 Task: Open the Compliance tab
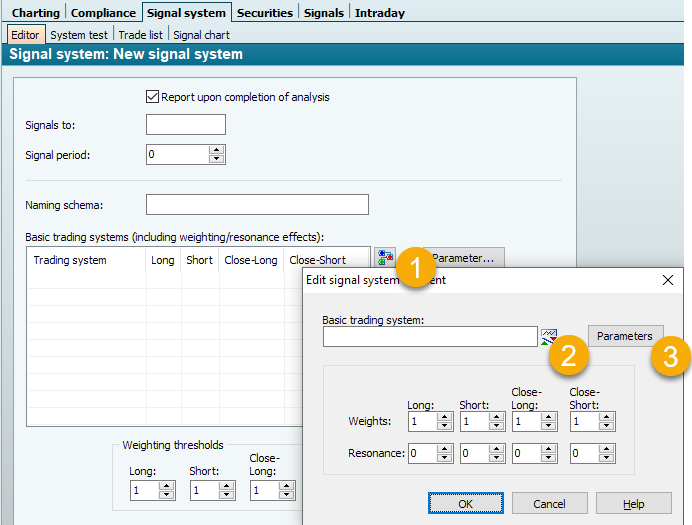(104, 13)
